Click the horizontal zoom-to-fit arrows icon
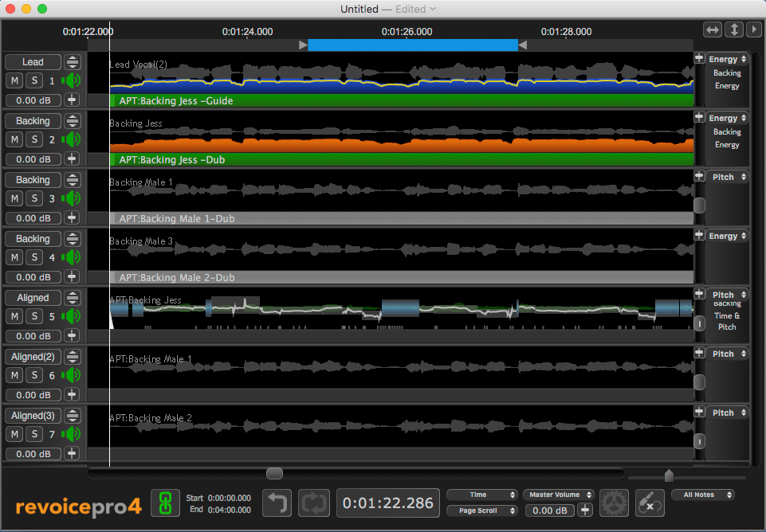 click(712, 29)
